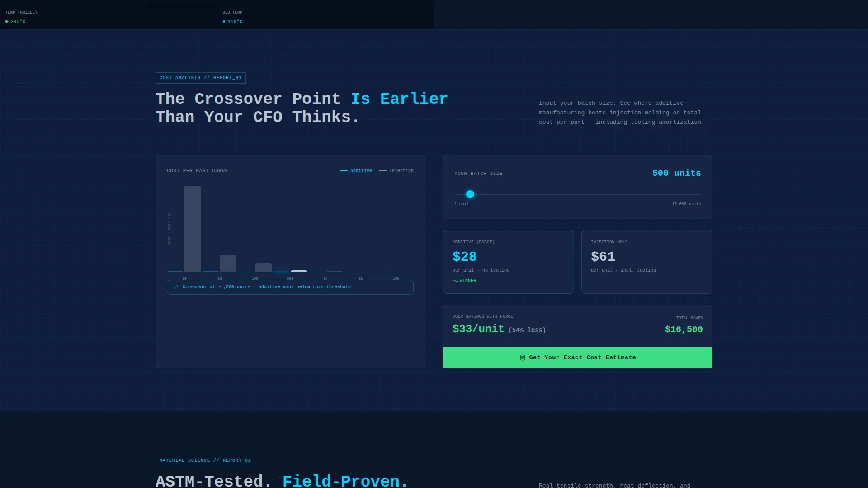Viewport: 868px width, 488px height.
Task: Click the injection bar at 50 units
Action: pos(228,263)
